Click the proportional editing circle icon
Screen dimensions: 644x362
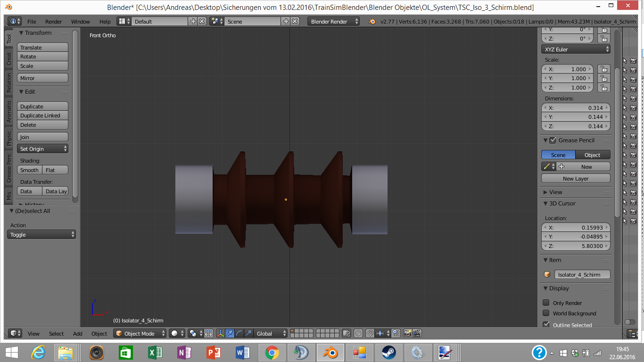pos(358,333)
